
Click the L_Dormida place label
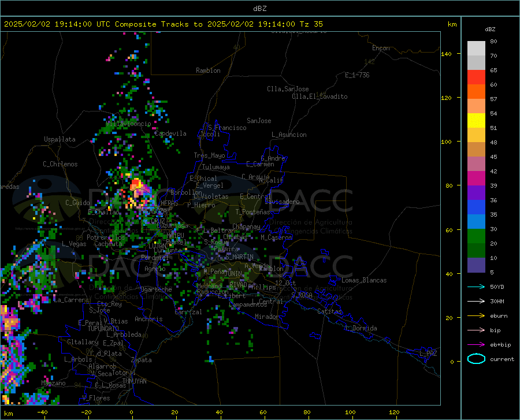361,328
